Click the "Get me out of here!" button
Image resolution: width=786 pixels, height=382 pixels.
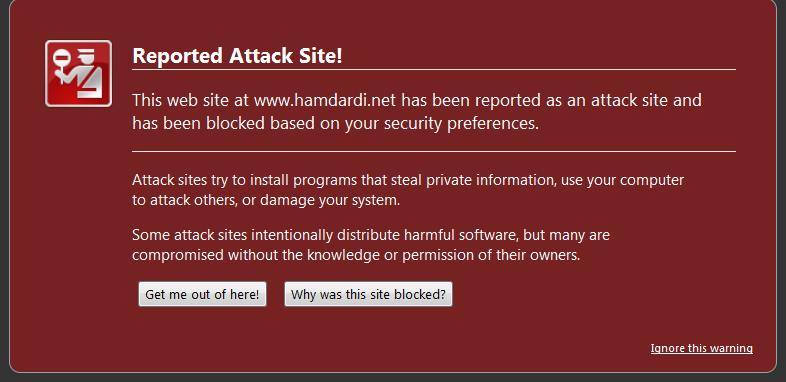tap(202, 294)
